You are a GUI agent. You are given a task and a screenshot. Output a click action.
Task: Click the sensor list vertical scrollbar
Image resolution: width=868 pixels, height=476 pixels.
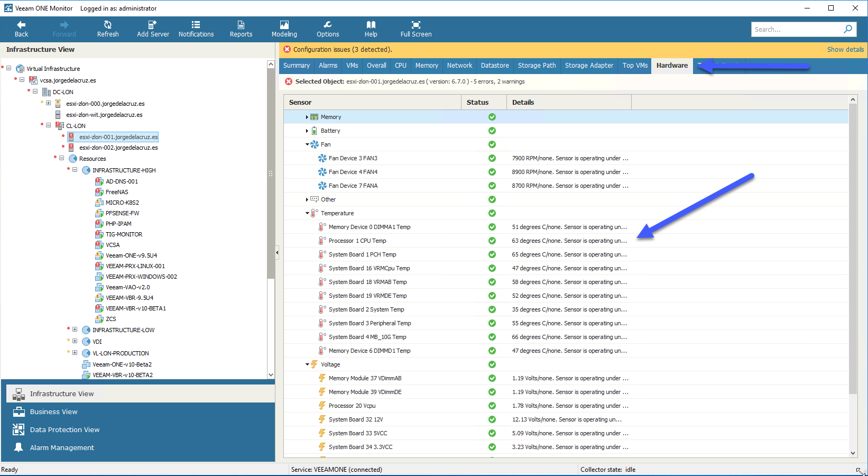853,249
